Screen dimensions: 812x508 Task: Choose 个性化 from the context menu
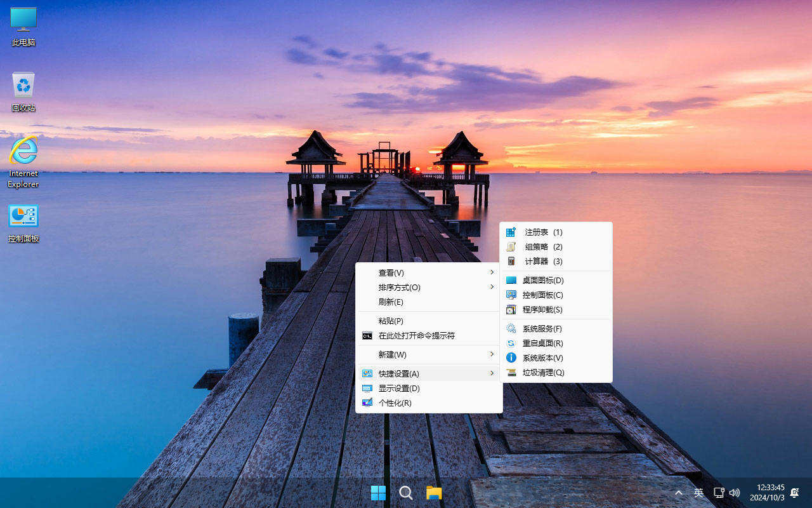pyautogui.click(x=393, y=403)
